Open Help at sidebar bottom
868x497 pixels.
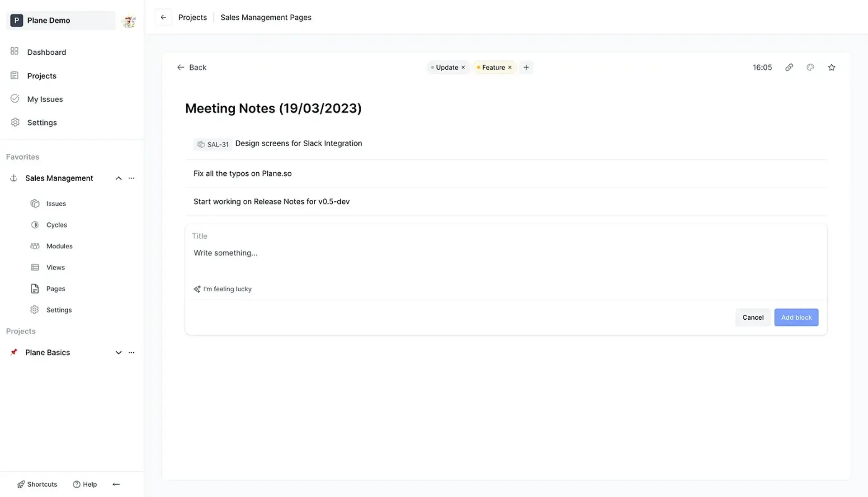[85, 484]
